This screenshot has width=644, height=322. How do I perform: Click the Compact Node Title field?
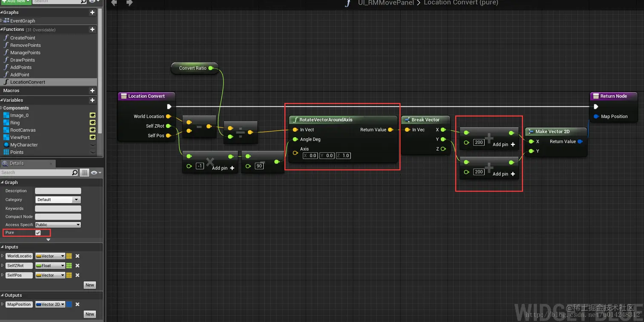pos(58,216)
